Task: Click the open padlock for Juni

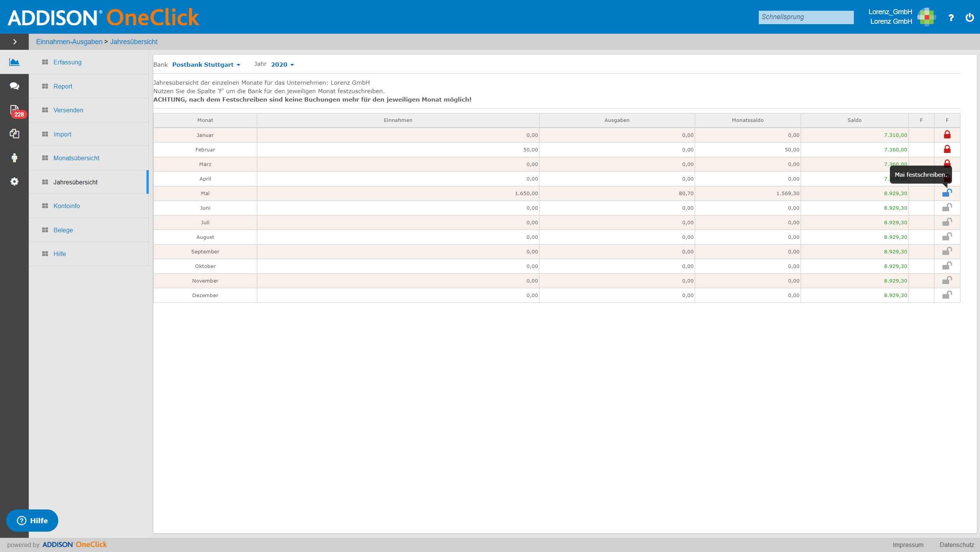Action: (947, 207)
